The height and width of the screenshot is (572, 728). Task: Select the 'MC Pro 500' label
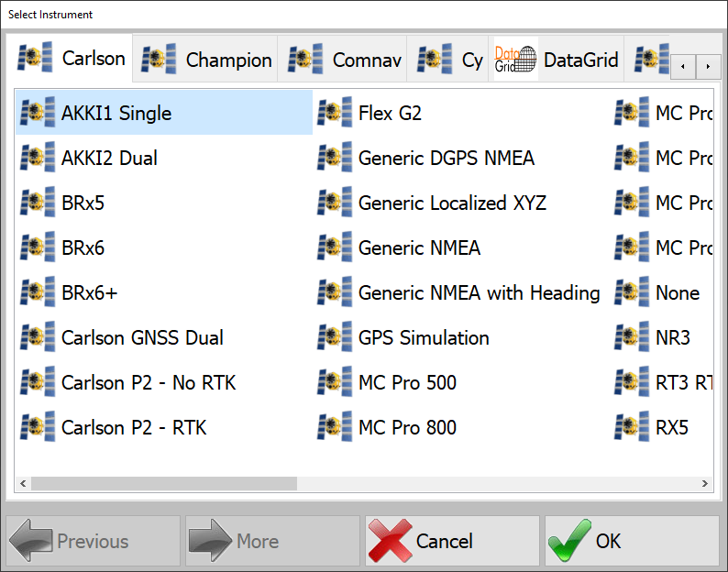[x=407, y=382]
